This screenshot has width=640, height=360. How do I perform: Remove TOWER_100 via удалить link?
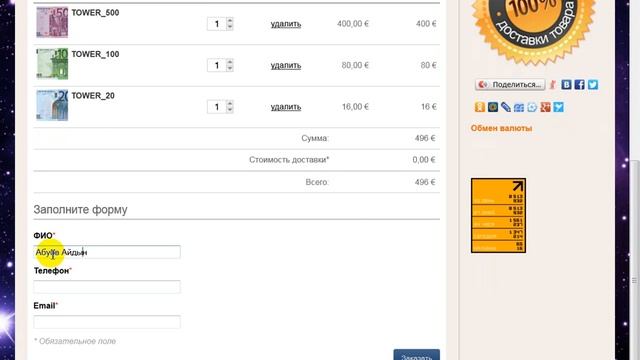(x=286, y=65)
